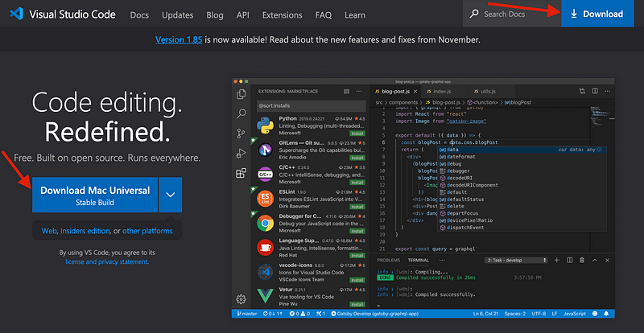This screenshot has width=644, height=333.
Task: Close the terminal panel with X
Action: tap(608, 261)
